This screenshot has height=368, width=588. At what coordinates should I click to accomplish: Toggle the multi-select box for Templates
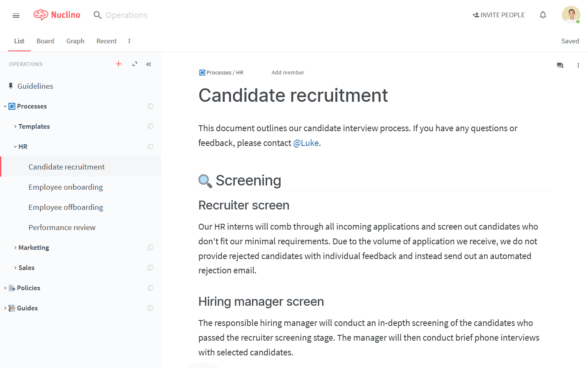tap(150, 127)
